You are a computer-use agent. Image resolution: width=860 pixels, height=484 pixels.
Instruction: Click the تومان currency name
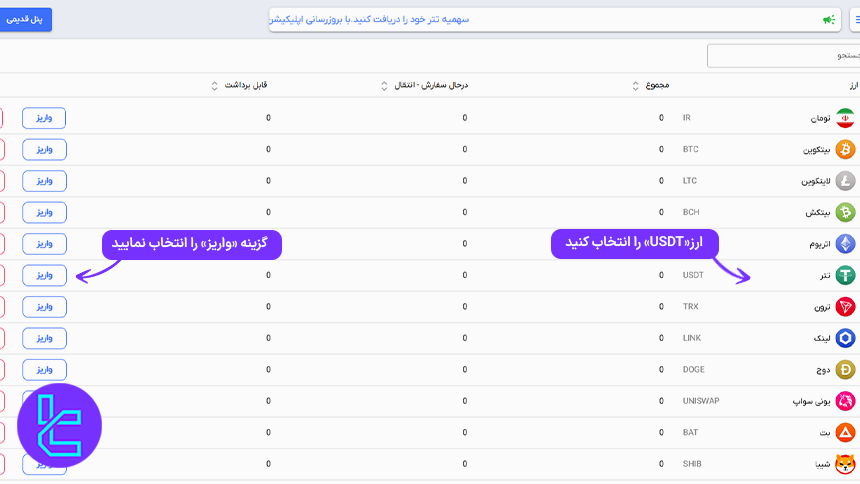[x=821, y=119]
